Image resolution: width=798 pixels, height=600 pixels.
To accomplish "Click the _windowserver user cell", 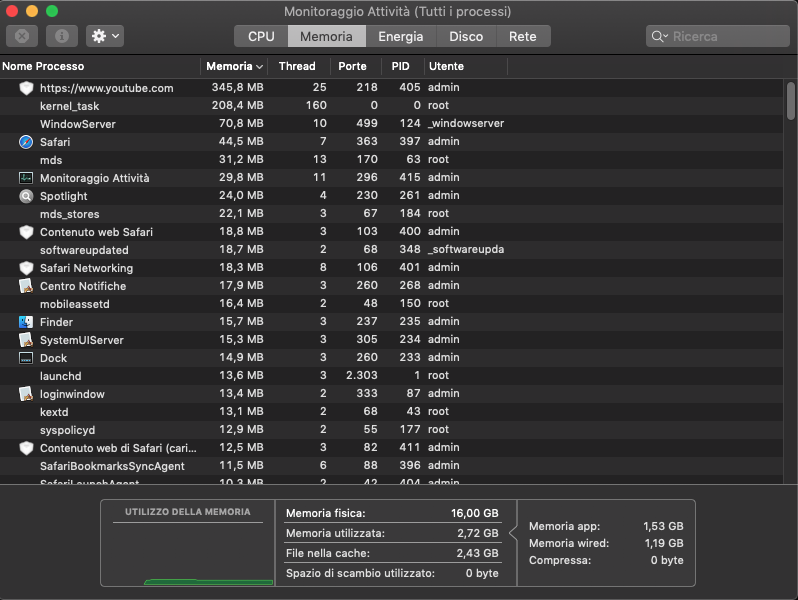I will tap(466, 124).
